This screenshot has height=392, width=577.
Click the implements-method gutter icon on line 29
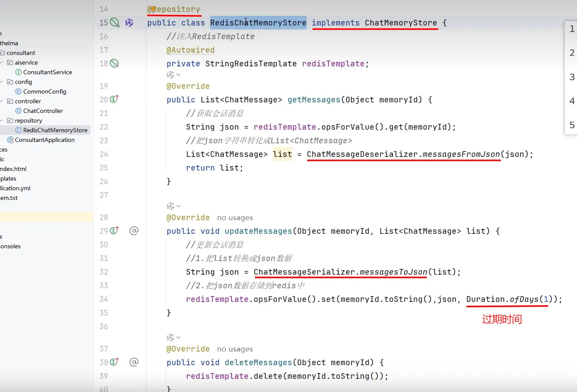pos(114,231)
